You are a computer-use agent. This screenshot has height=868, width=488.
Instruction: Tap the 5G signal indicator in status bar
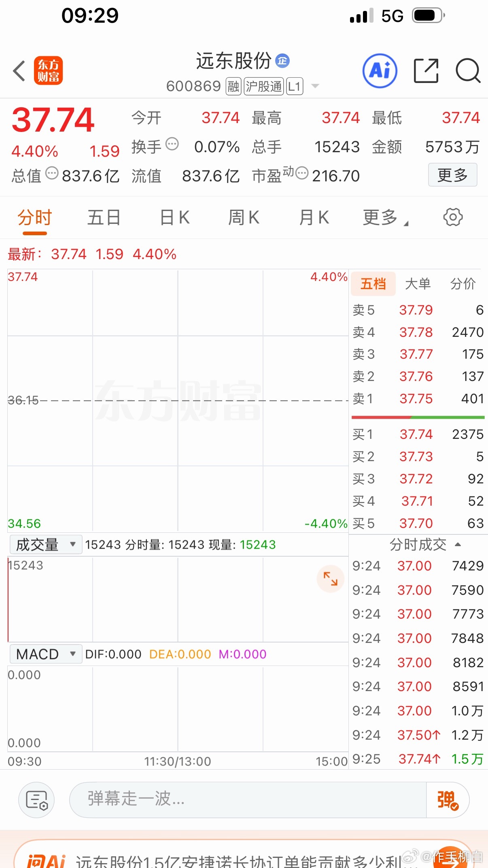(x=392, y=16)
